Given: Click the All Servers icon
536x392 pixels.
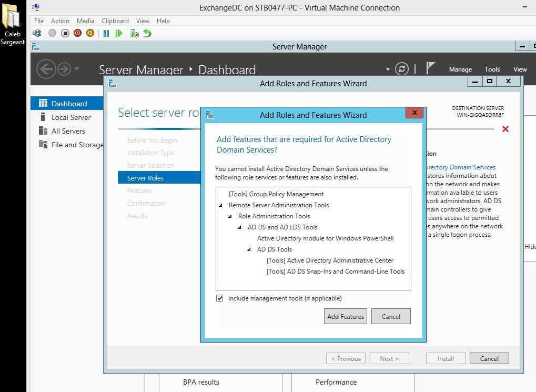Looking at the screenshot, I should tap(43, 130).
